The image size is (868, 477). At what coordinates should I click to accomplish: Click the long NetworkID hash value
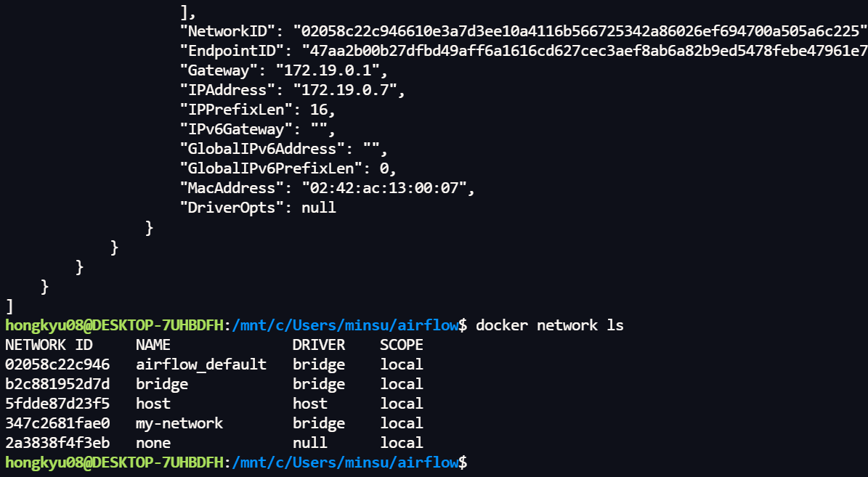(580, 31)
